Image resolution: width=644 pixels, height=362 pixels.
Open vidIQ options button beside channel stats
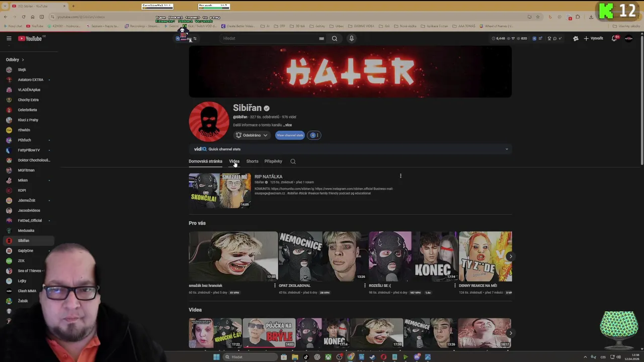tap(314, 135)
